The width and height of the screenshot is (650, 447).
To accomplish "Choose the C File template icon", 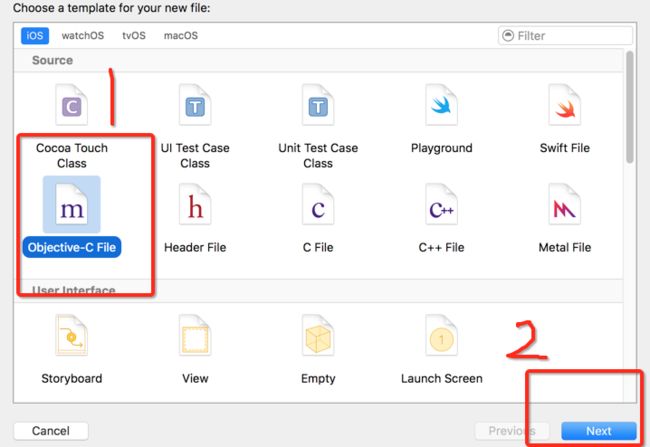I will click(x=318, y=204).
